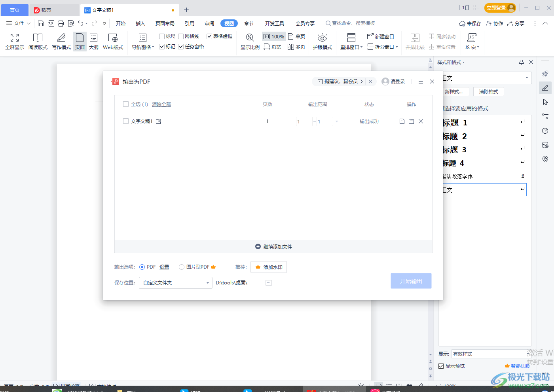Open exported file icon in 文字文稿1 row

pos(402,121)
